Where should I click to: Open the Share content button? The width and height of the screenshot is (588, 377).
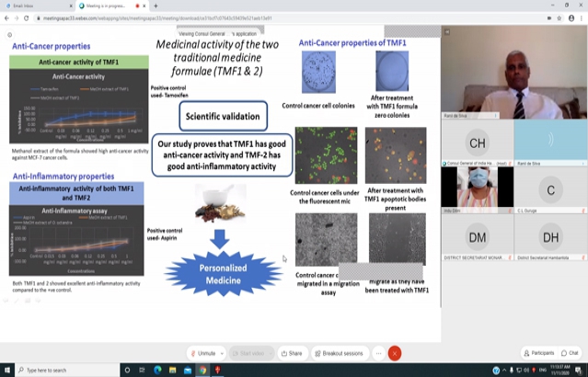(292, 353)
